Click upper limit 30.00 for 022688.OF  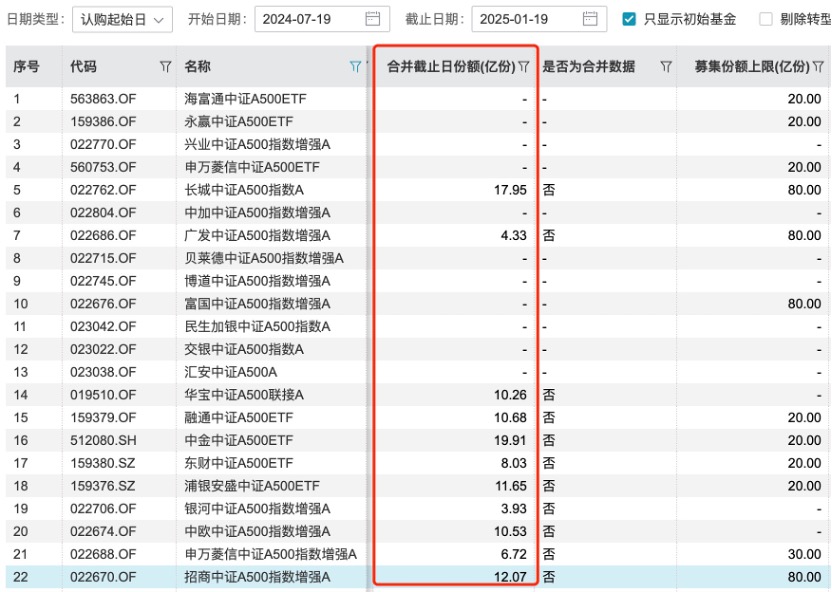(804, 555)
